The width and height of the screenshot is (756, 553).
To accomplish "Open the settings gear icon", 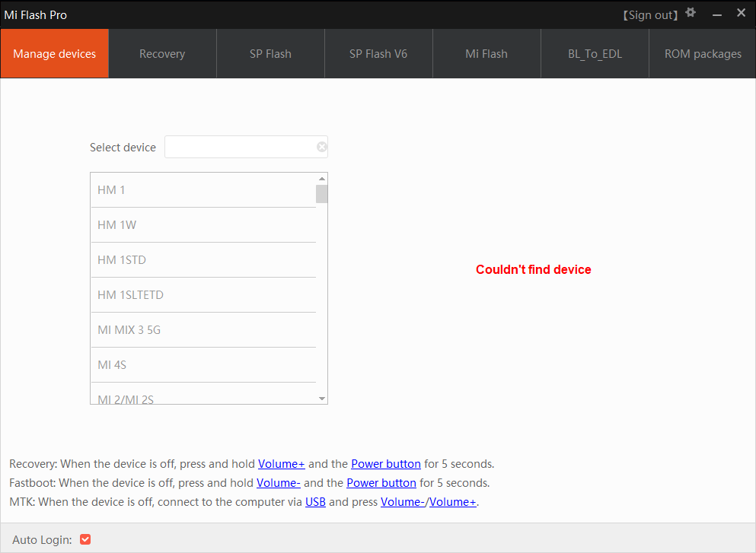I will tap(691, 13).
